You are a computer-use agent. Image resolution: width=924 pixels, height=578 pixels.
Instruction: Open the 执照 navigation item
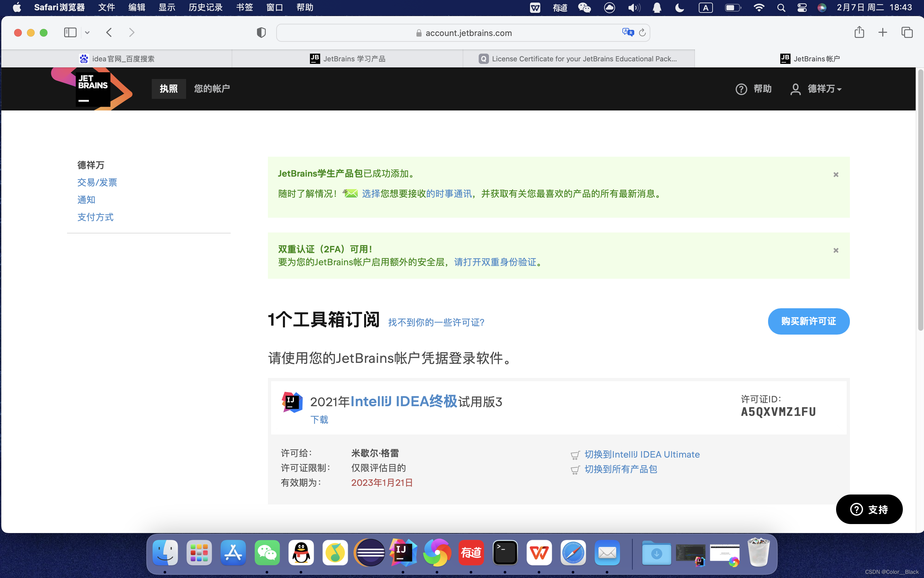pyautogui.click(x=169, y=89)
